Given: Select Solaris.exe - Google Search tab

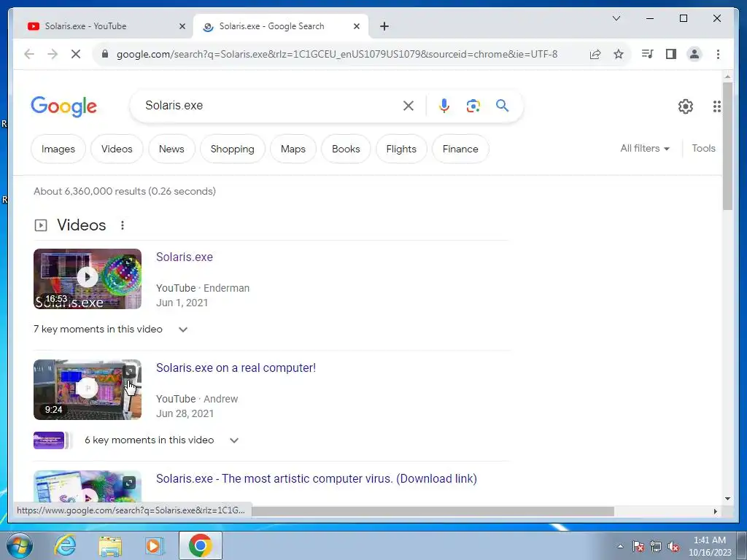Looking at the screenshot, I should click(x=281, y=26).
